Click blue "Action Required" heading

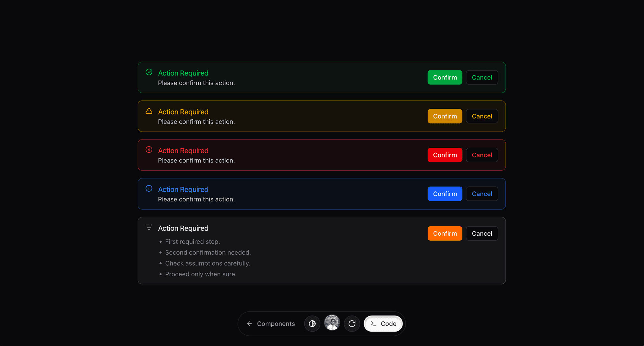pyautogui.click(x=183, y=189)
